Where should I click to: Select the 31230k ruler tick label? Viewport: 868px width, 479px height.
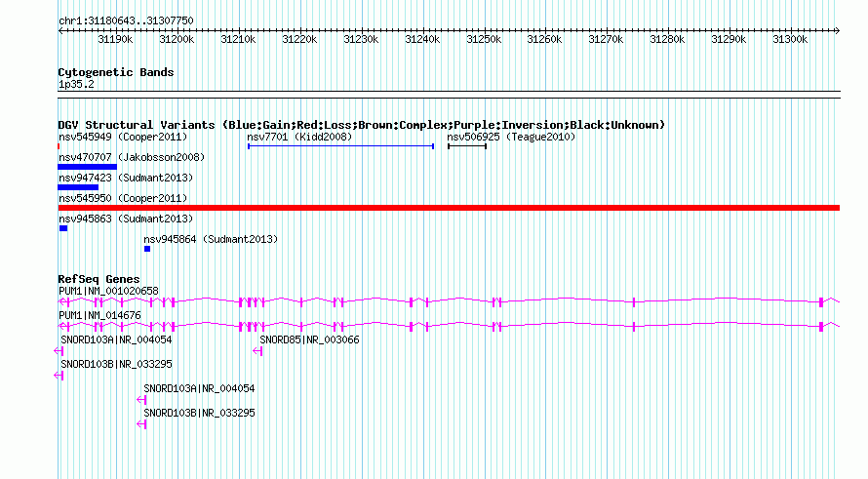[x=361, y=39]
